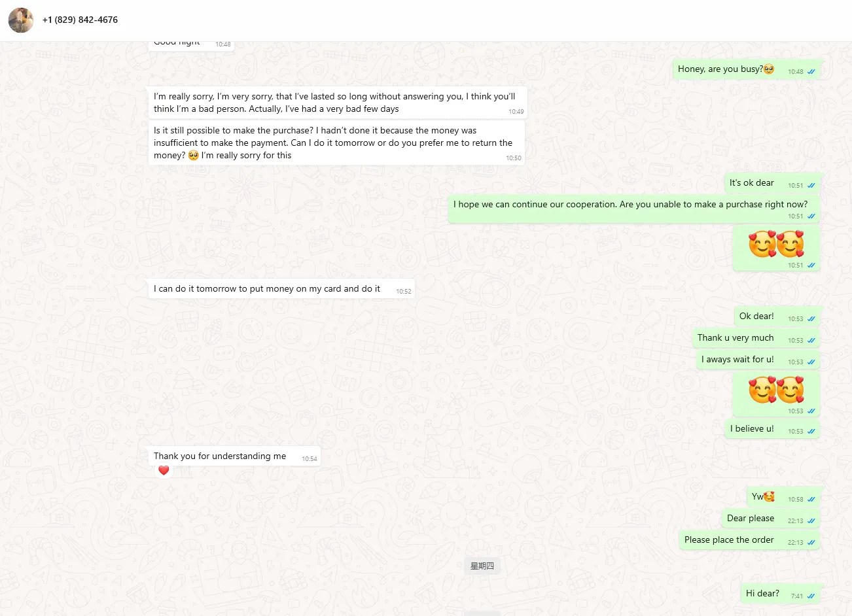Open contact info for +1 (829) 842-4676
852x616 pixels.
click(x=80, y=20)
